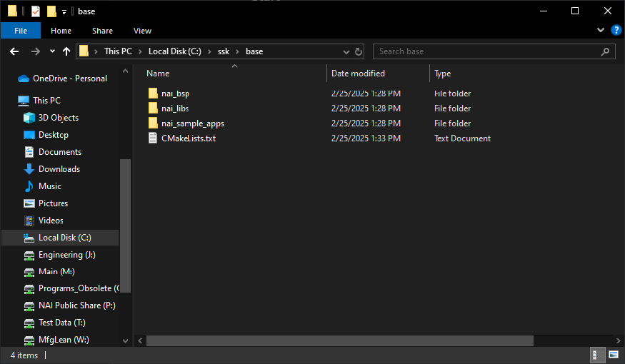Refresh the base folder

coord(359,52)
